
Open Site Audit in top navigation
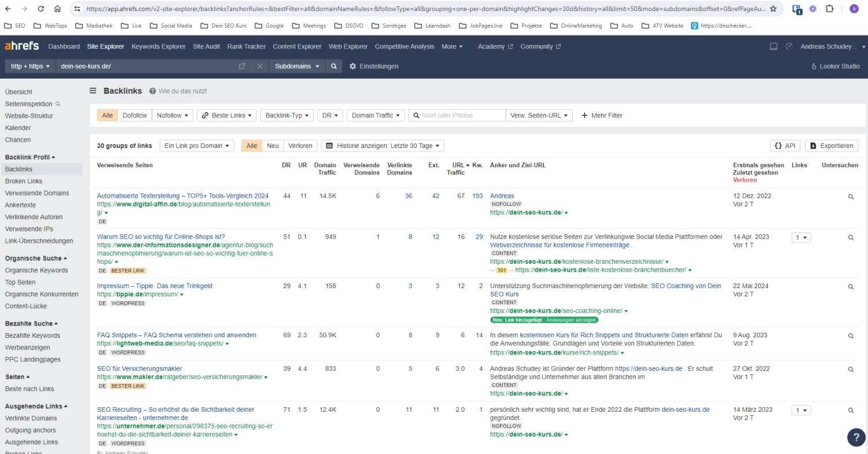pyautogui.click(x=207, y=46)
